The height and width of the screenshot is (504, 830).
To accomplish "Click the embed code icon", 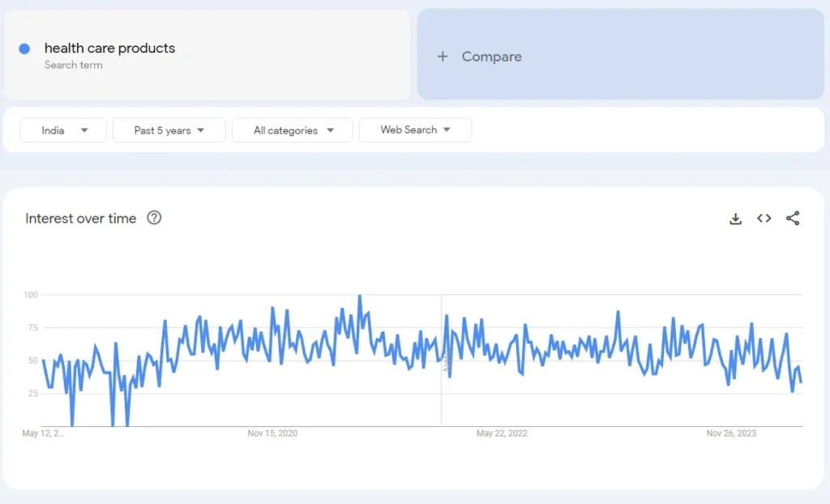I will click(764, 219).
